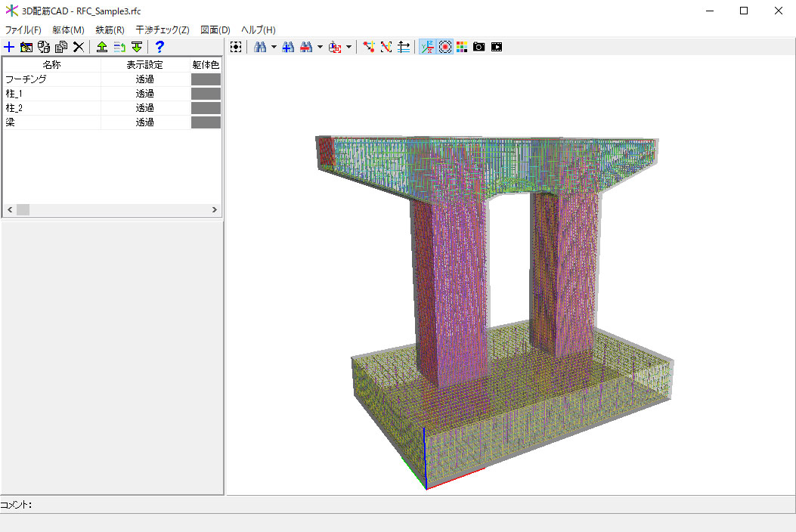
Task: Open dropdown arrow beside red-minus binoculars icon
Action: [x=320, y=47]
